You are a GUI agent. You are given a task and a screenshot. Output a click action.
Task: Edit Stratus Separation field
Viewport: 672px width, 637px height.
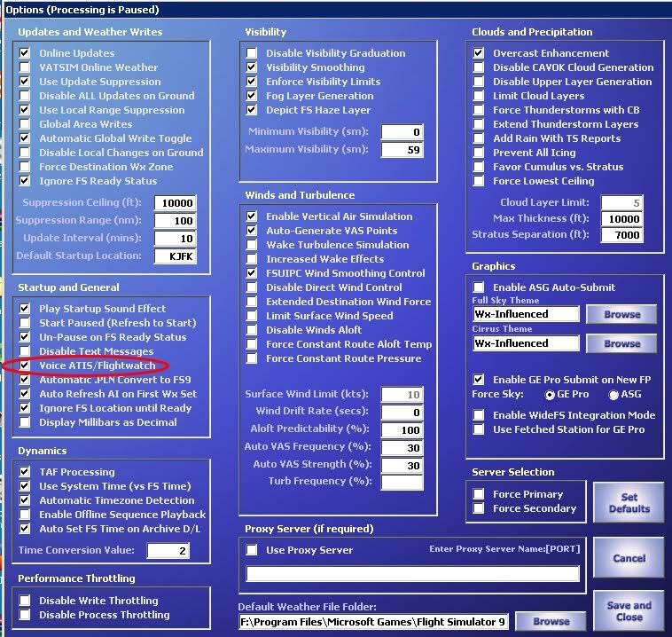pos(621,234)
